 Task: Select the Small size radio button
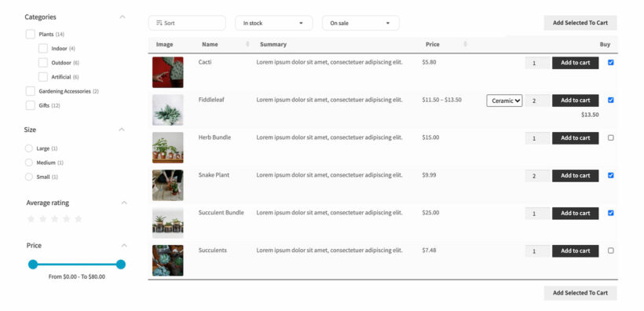point(29,177)
